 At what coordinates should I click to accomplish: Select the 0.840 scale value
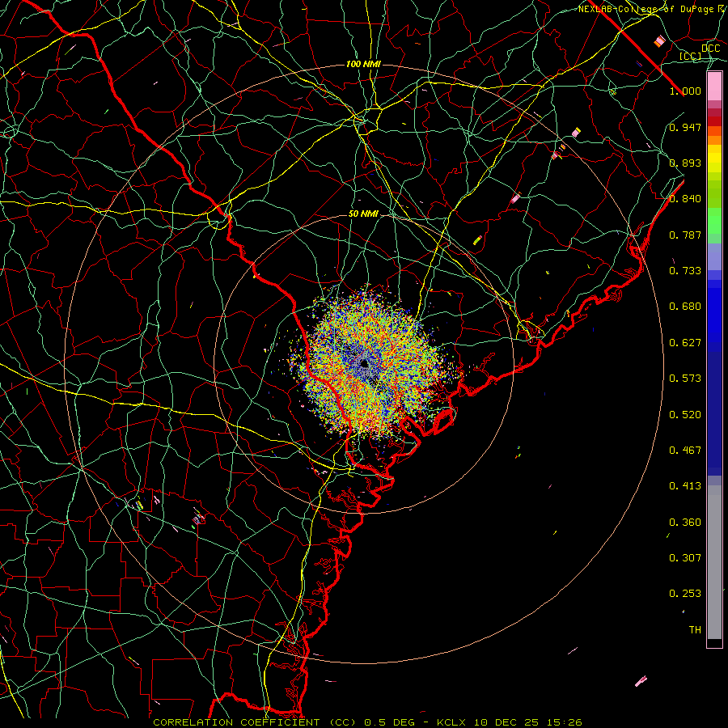[x=685, y=198]
